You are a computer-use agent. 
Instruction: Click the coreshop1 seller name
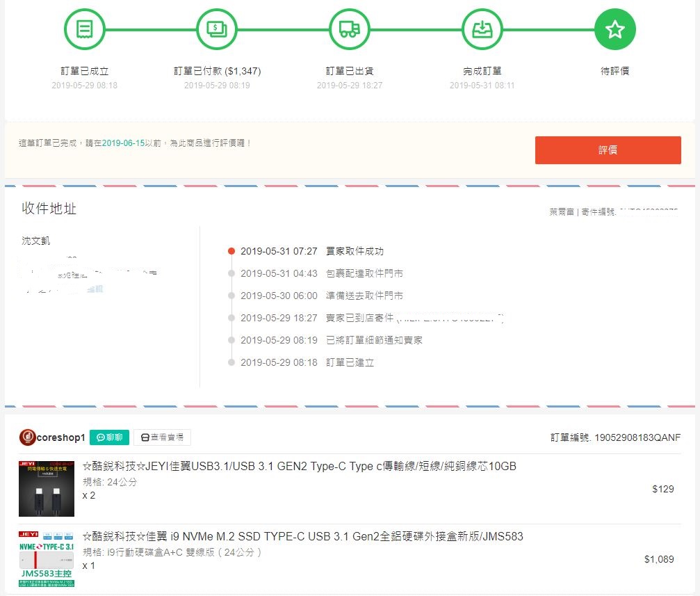click(60, 437)
